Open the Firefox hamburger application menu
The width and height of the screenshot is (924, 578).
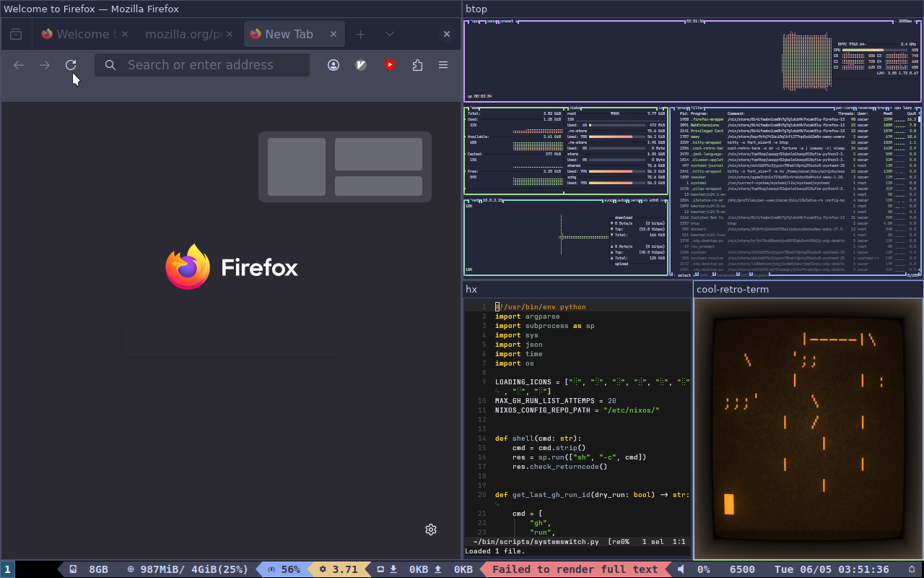[443, 65]
